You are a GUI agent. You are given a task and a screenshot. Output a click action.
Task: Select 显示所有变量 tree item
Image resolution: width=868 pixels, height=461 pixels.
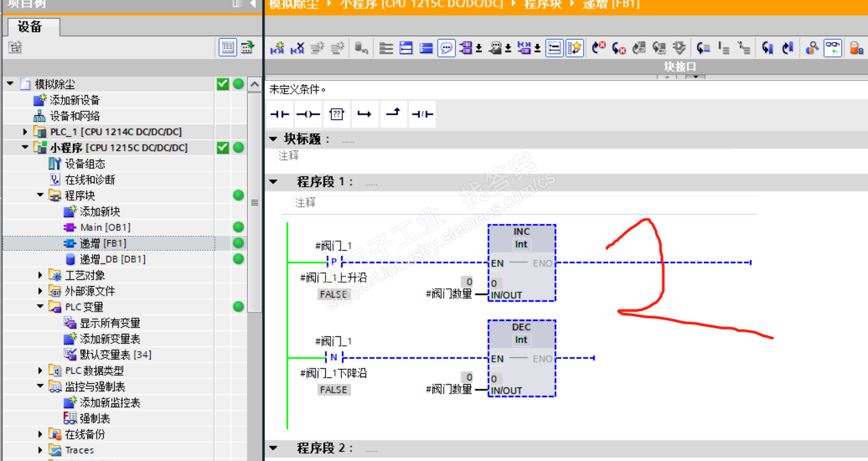[110, 323]
